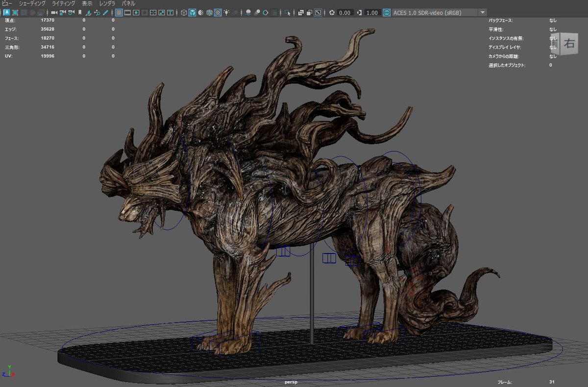Click the use default material icon
This screenshot has width=588, height=387.
(x=200, y=12)
